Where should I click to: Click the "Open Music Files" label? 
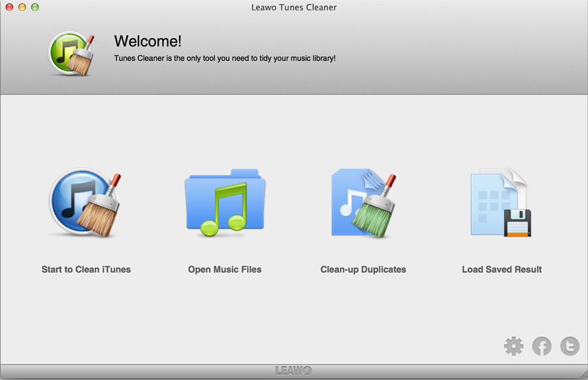pos(225,269)
